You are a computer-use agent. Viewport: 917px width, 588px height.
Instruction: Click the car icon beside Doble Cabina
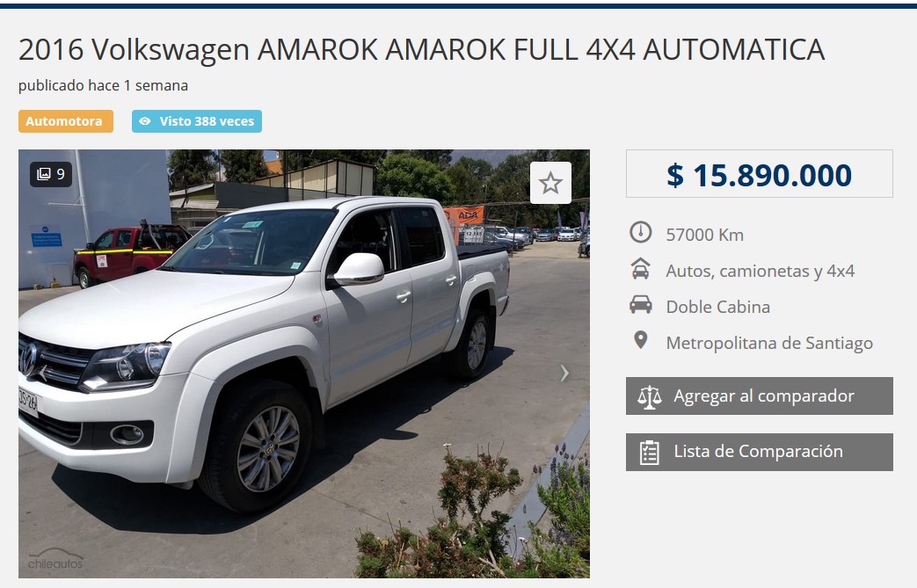tap(640, 304)
